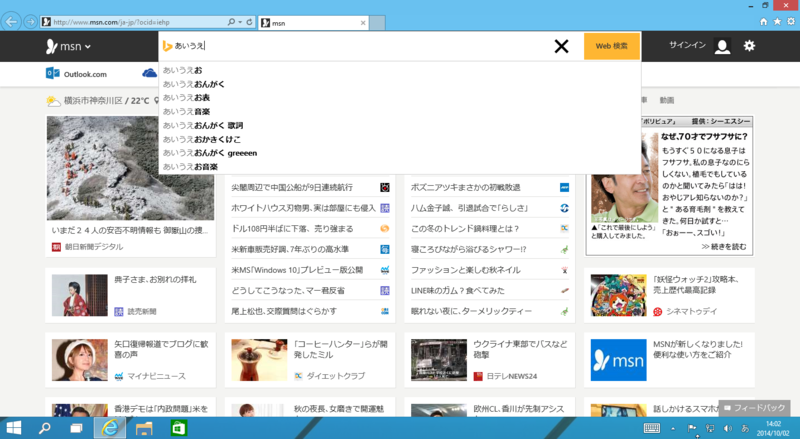Show hidden tray icons arrow

click(673, 428)
